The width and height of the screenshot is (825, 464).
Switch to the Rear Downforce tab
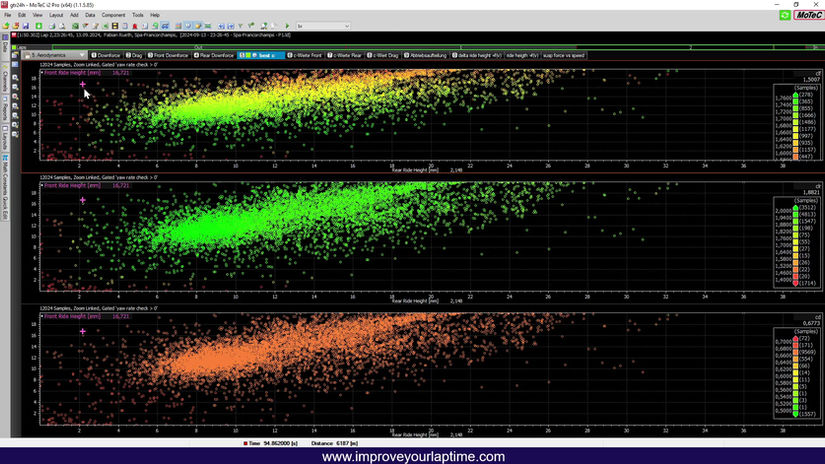[214, 55]
